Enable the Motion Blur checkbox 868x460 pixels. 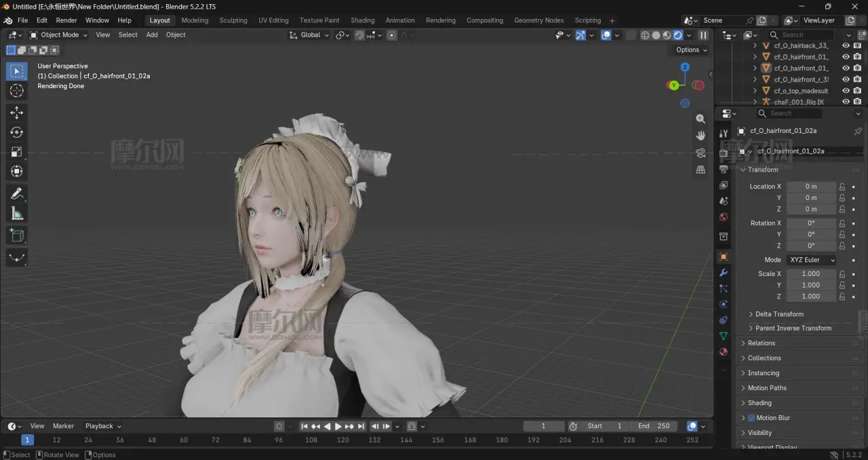click(751, 418)
